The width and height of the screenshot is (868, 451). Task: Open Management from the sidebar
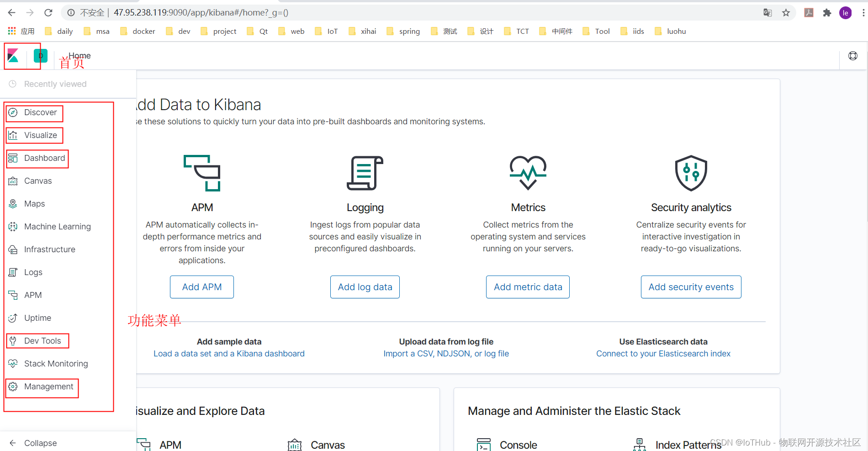[48, 387]
